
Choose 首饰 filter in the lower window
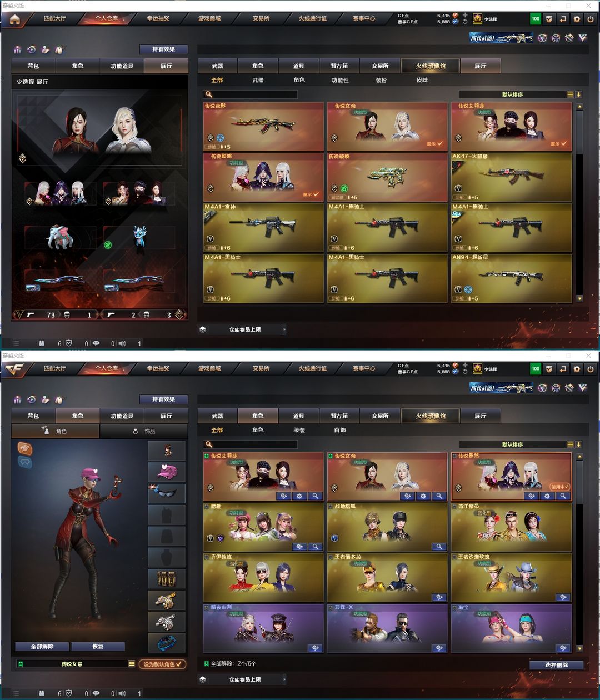(340, 430)
